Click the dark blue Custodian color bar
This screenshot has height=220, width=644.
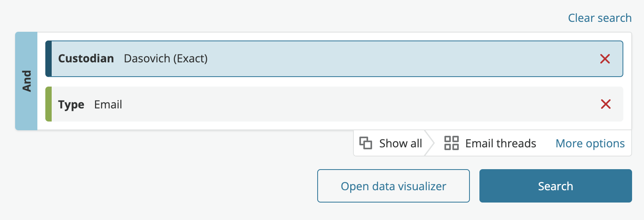[48, 59]
